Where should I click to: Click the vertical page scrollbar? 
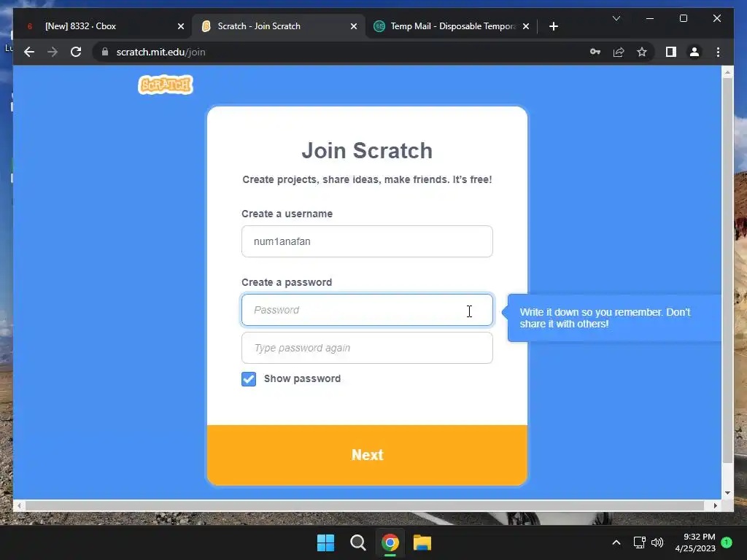click(727, 270)
